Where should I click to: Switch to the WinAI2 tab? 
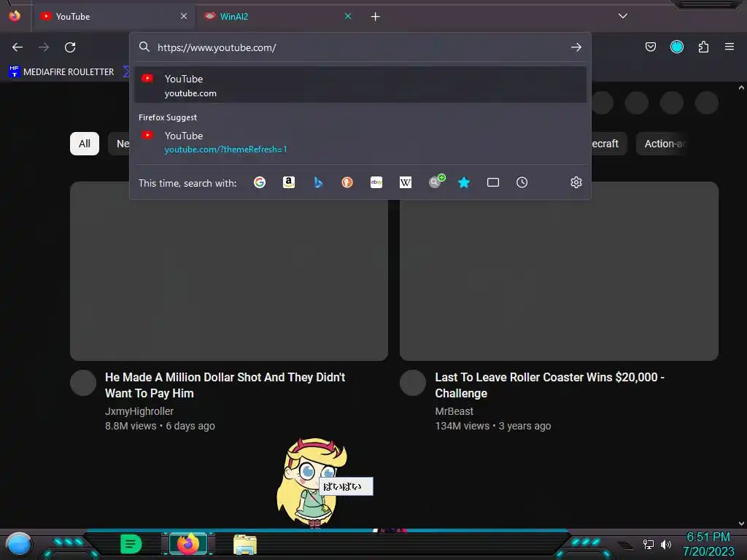[277, 16]
